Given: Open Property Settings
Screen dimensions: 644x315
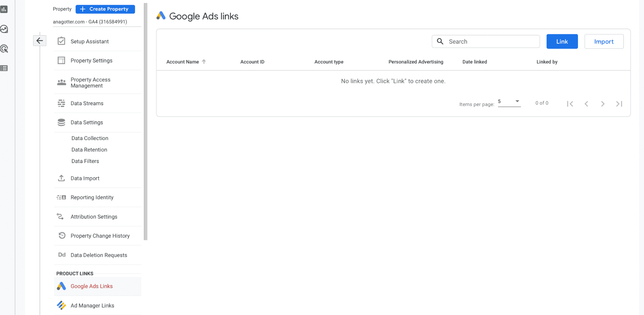Looking at the screenshot, I should click(97, 61).
